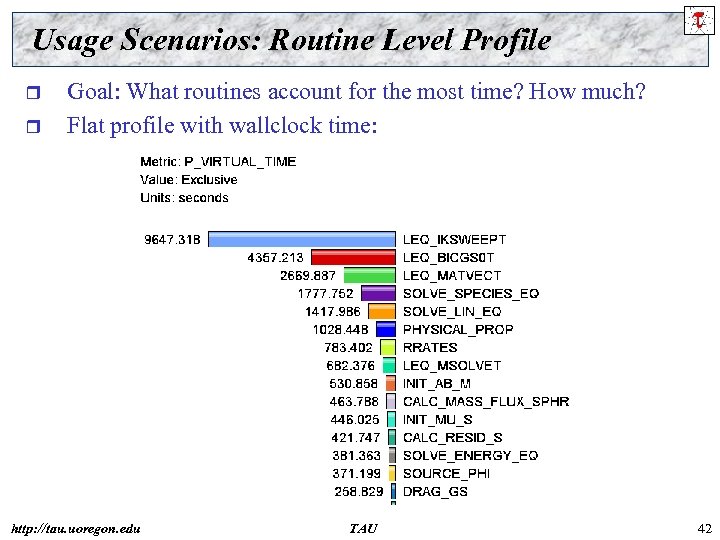720x540 pixels.
Task: Click the lavender CALC_MASS_FLUX_SPHR bar
Action: point(391,401)
